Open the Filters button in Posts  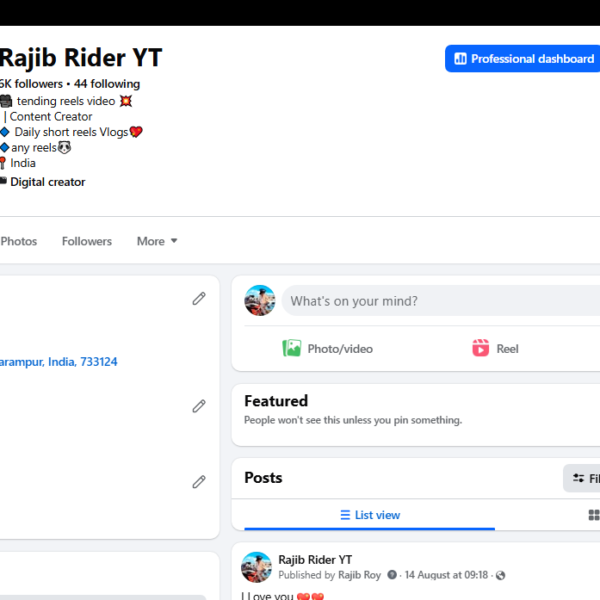tap(582, 478)
